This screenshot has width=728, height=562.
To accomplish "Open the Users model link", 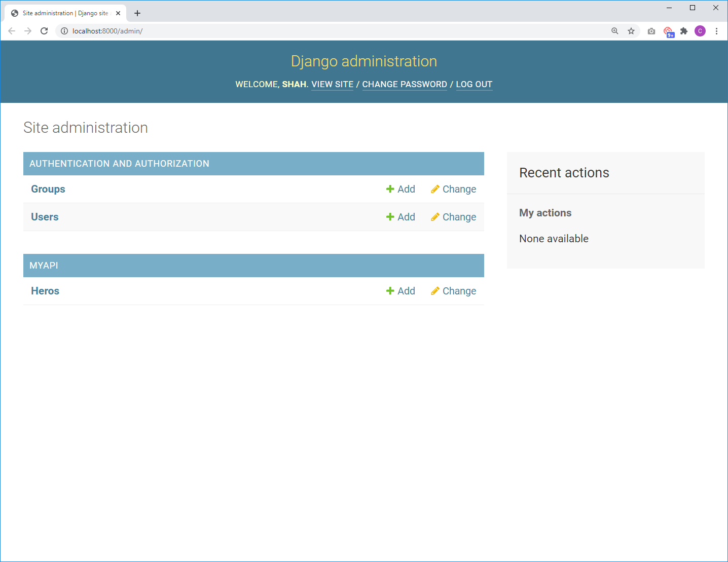I will pyautogui.click(x=45, y=217).
